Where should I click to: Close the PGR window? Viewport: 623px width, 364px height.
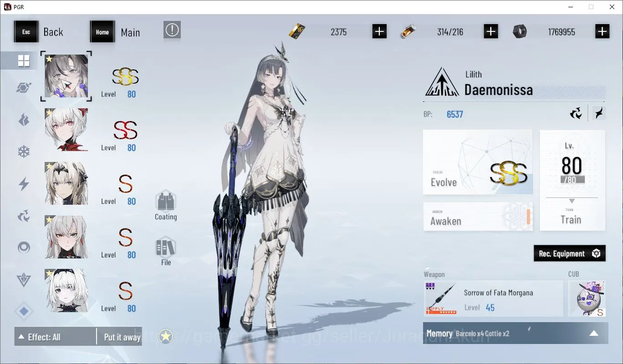tap(612, 7)
